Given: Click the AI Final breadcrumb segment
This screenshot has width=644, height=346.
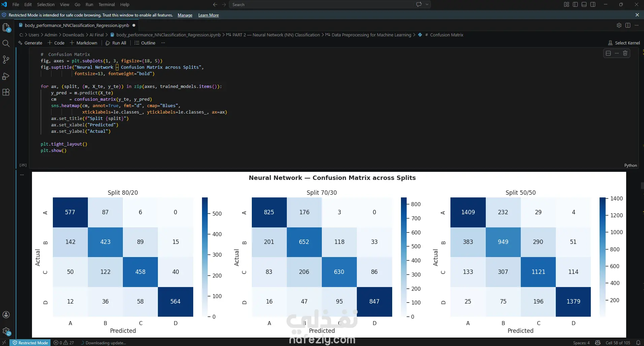Looking at the screenshot, I should pos(97,35).
